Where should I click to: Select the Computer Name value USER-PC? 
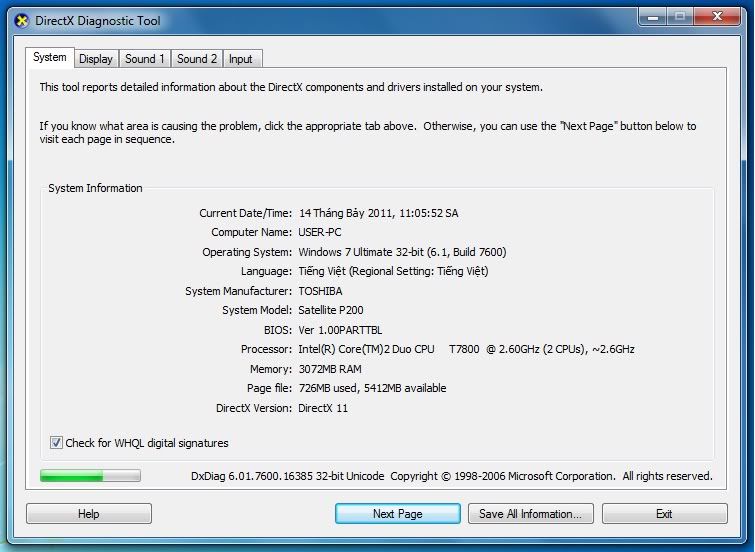coord(320,232)
